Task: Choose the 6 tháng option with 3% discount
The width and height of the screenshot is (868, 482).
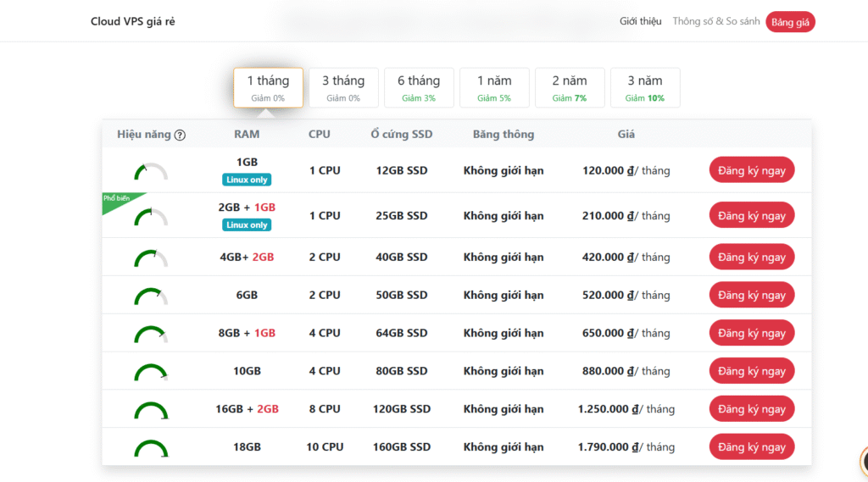Action: coord(418,87)
